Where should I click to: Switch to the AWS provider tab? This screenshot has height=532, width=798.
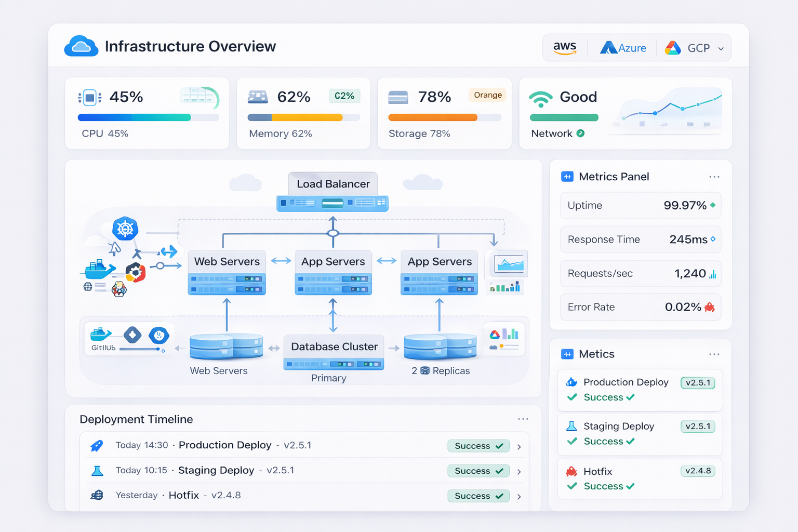[x=565, y=47]
